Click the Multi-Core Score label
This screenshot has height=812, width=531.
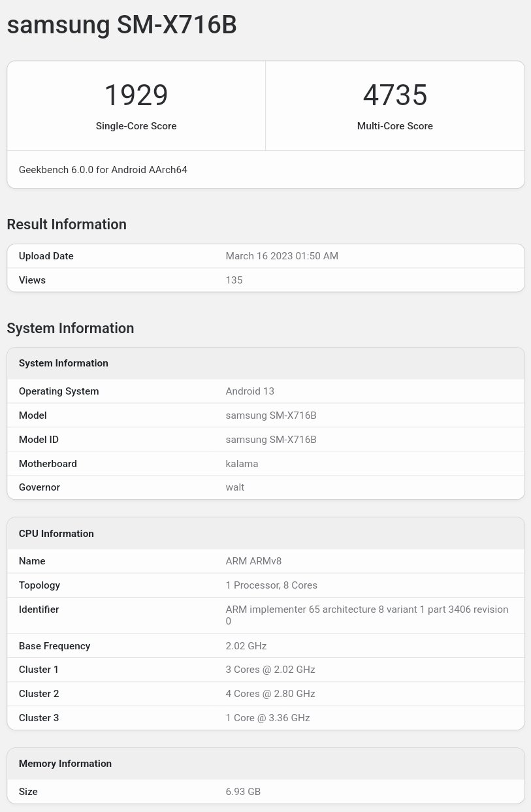[394, 126]
